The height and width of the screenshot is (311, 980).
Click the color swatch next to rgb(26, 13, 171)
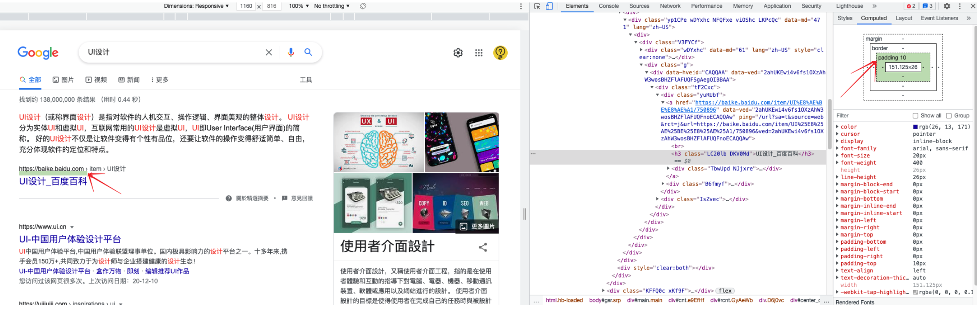(915, 127)
